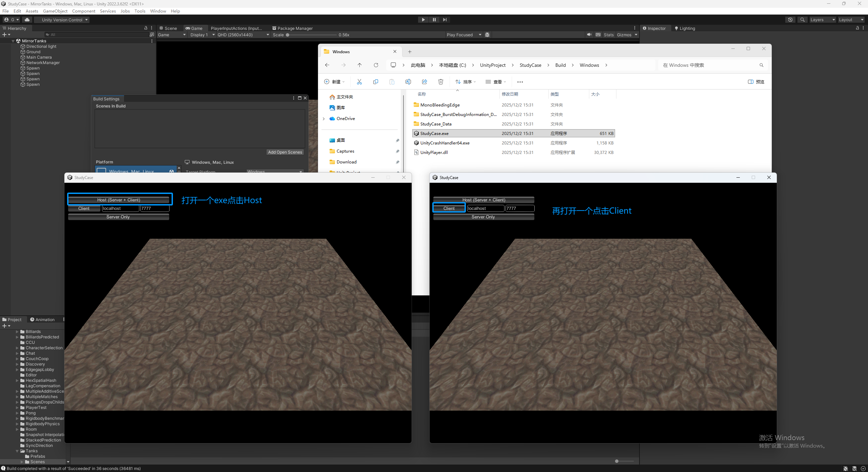Click the Step frame button
The image size is (868, 472).
445,20
